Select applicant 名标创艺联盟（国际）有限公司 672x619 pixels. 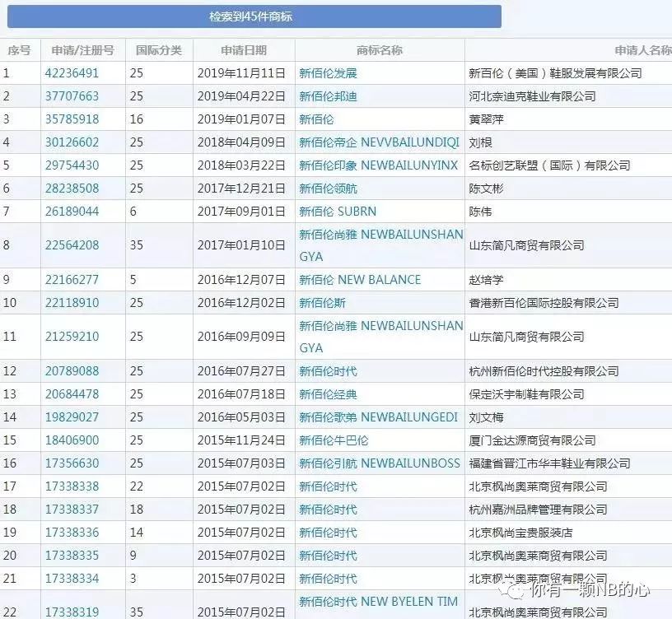549,165
